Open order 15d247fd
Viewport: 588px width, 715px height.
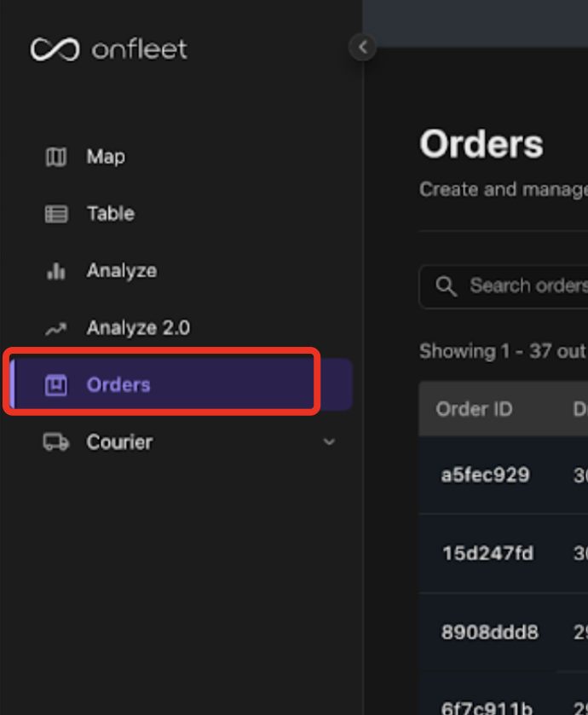[487, 554]
